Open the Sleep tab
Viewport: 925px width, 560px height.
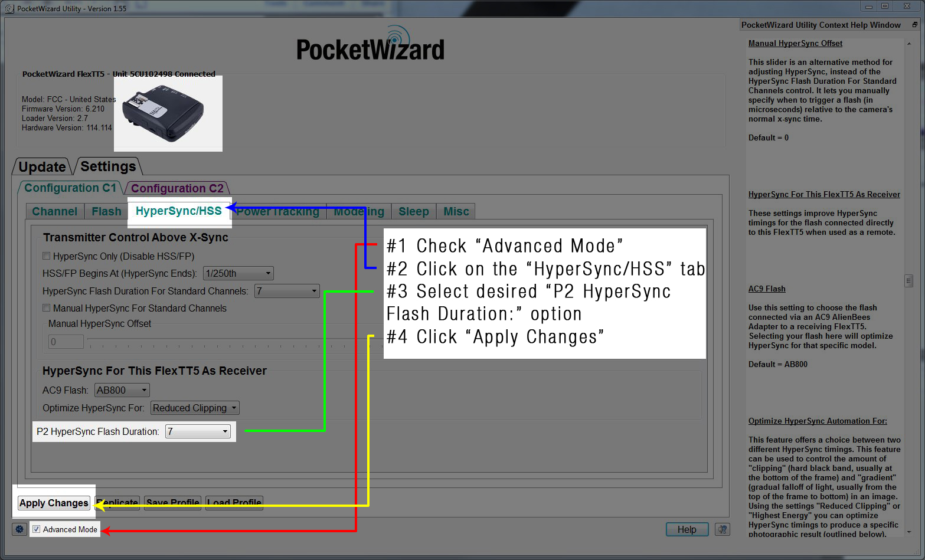[414, 211]
